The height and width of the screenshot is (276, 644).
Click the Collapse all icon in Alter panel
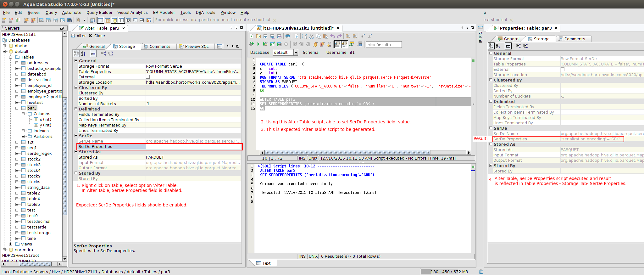[111, 54]
